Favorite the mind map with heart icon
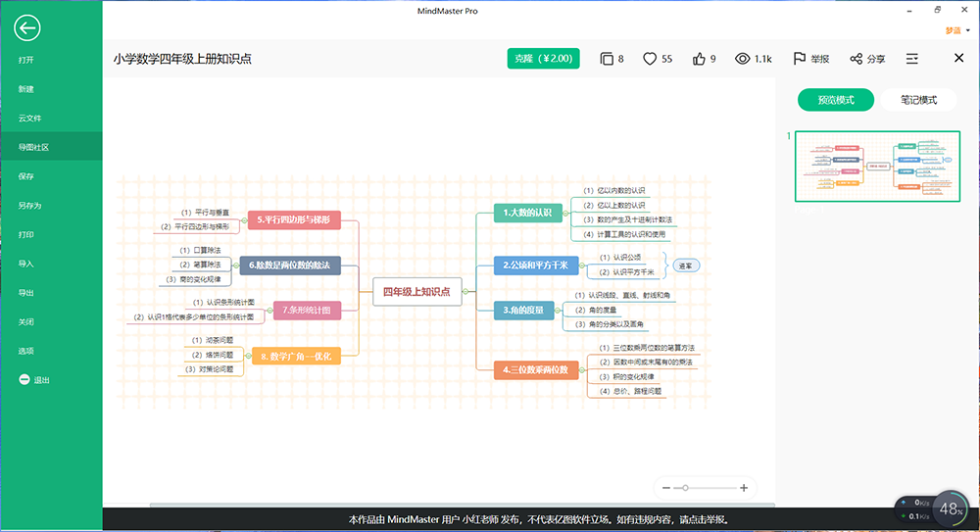 (650, 59)
